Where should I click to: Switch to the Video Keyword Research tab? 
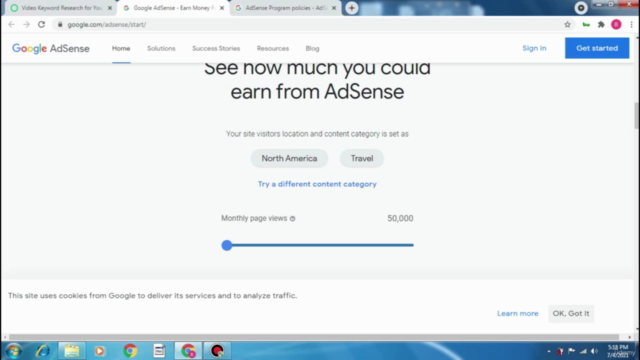click(61, 8)
